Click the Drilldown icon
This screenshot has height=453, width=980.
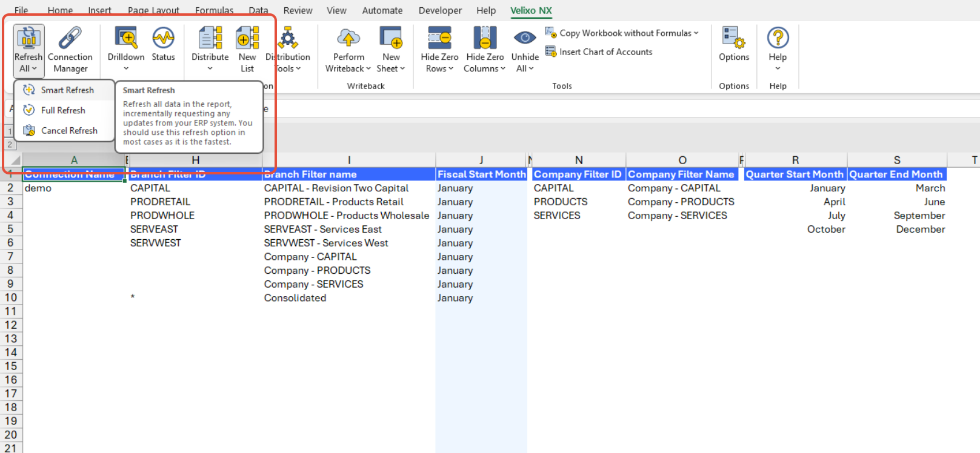pos(126,38)
